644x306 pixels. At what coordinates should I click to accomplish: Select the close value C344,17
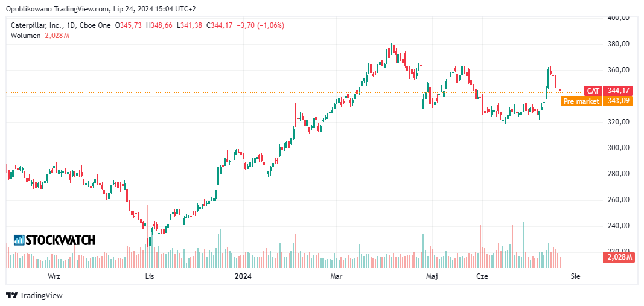click(219, 25)
